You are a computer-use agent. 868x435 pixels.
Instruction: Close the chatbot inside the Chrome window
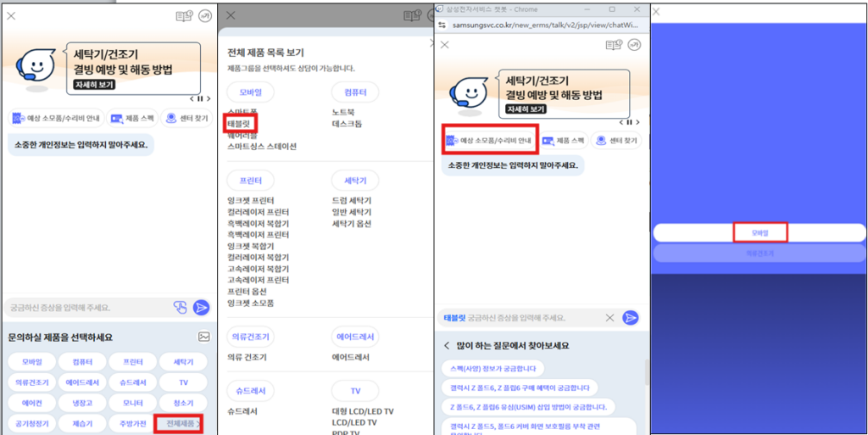444,45
